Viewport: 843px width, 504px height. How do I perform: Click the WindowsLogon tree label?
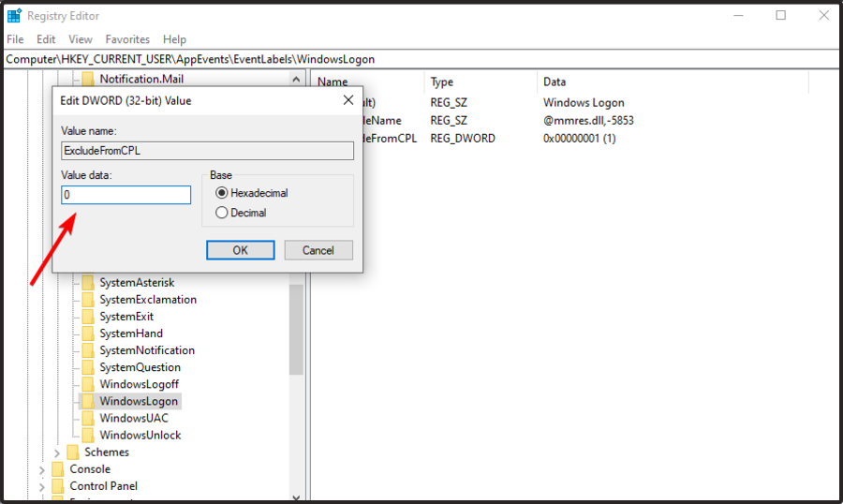139,401
